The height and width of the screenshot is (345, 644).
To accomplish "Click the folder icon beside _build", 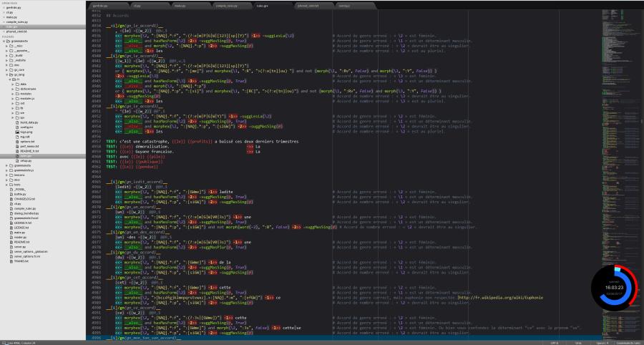I will pyautogui.click(x=12, y=55).
